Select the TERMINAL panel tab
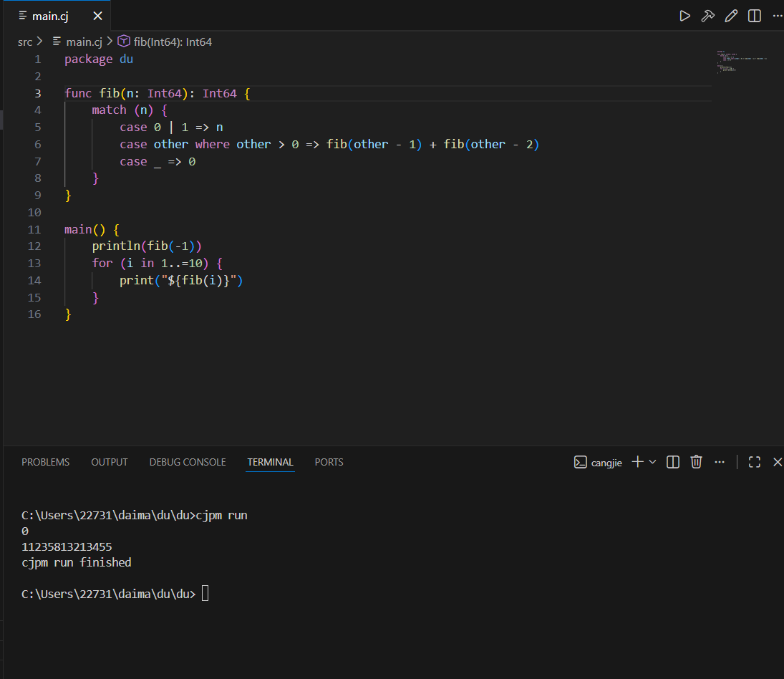The height and width of the screenshot is (679, 784). [270, 462]
